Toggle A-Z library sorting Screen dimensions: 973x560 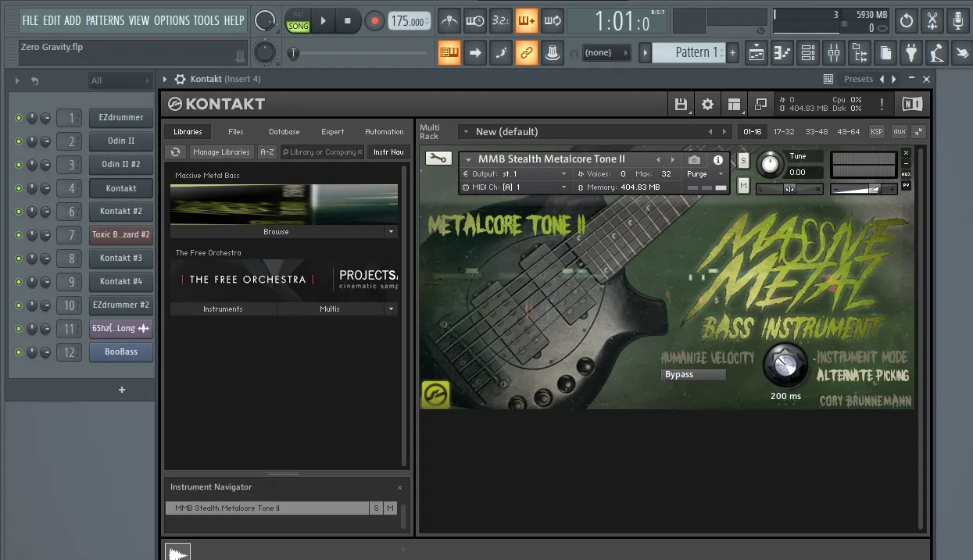point(267,152)
